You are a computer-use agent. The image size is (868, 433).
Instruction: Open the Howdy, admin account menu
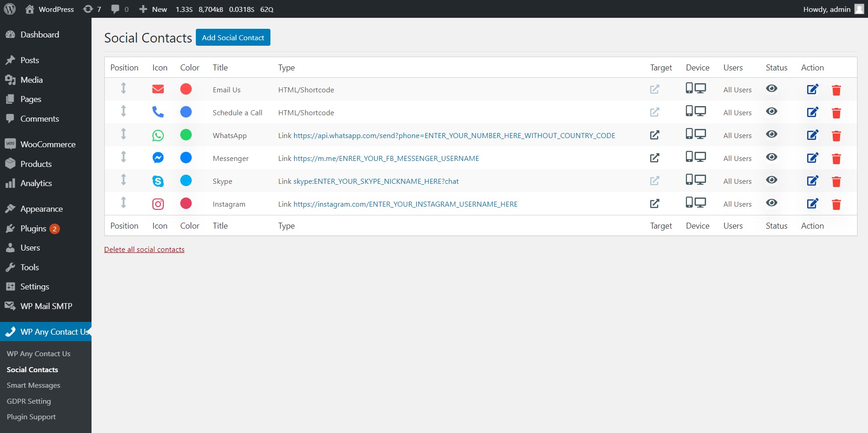[833, 9]
